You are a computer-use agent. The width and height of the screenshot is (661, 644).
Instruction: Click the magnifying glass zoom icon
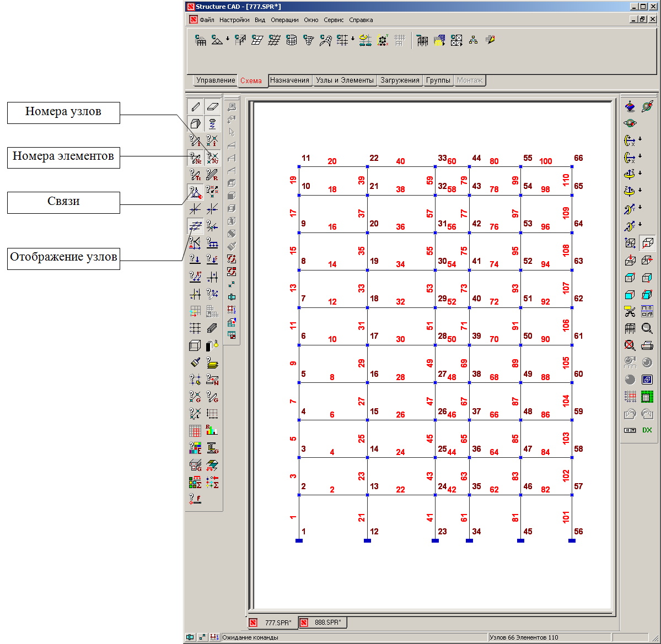point(647,328)
